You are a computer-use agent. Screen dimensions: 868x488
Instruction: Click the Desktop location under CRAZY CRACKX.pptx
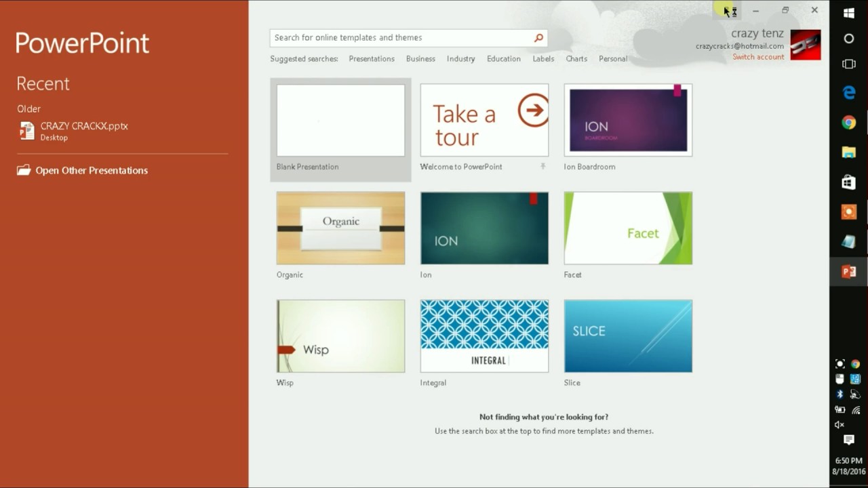pos(54,138)
